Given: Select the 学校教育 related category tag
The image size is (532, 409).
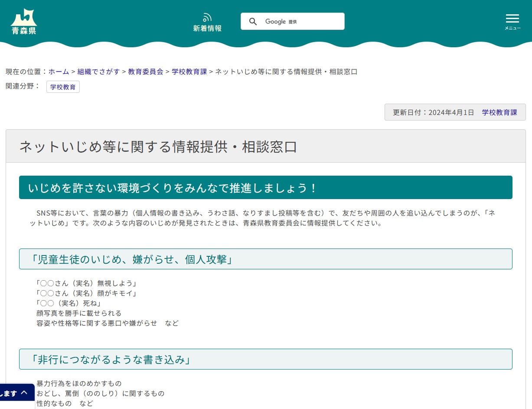Looking at the screenshot, I should click(x=63, y=87).
